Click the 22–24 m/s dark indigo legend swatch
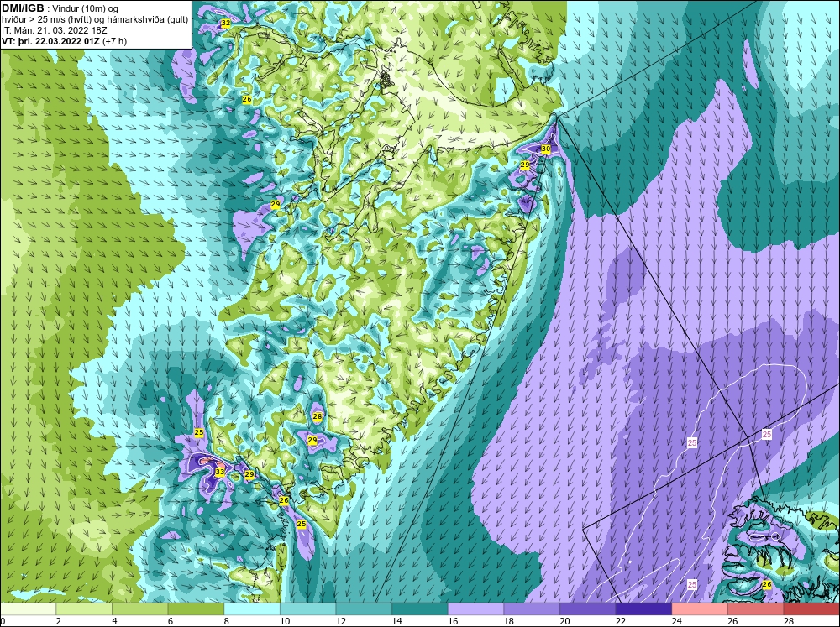 643,609
